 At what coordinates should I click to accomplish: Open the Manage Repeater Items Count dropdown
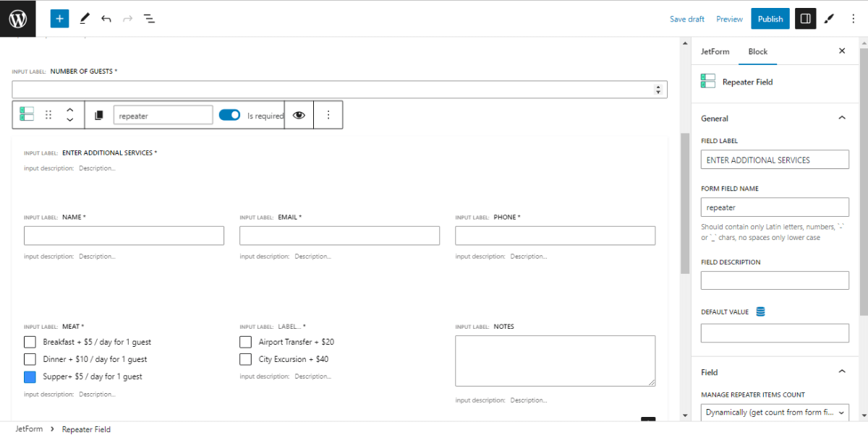coord(775,412)
